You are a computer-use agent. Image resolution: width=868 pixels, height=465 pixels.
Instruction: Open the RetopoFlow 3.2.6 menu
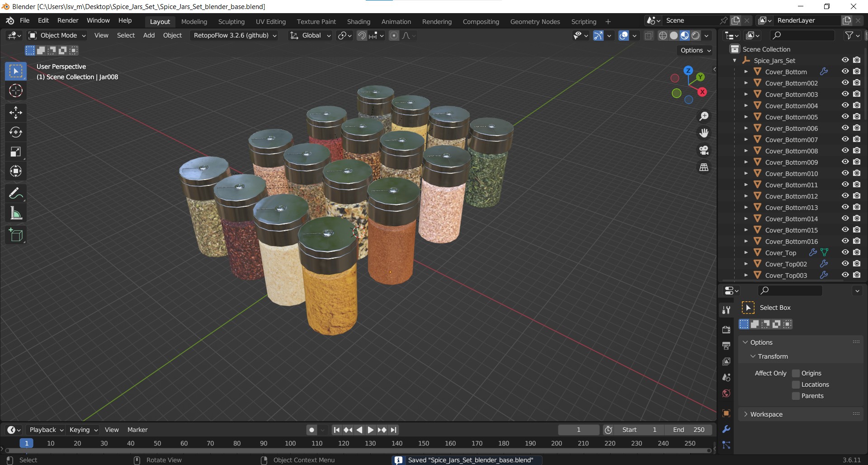pyautogui.click(x=235, y=36)
